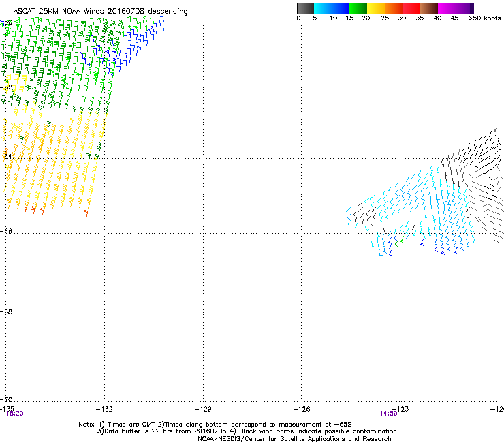Click the legend tick label '25'
Screen dimensions: 504x443
385,18
